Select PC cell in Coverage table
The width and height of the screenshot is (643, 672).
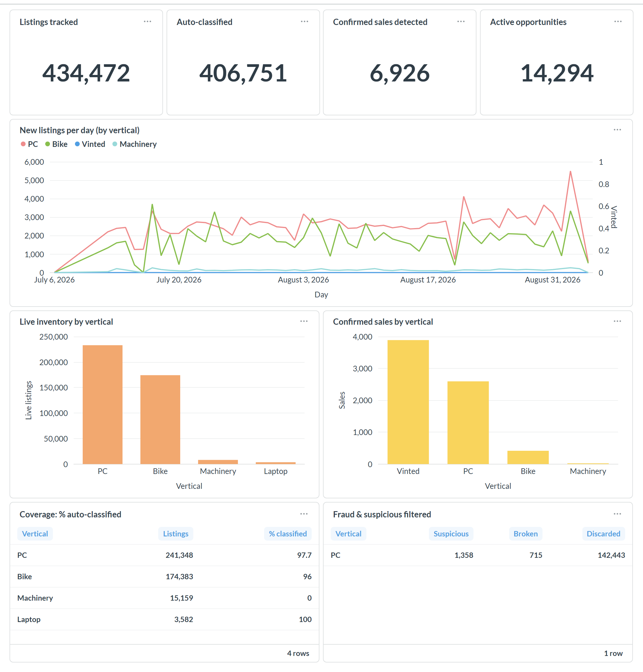22,555
